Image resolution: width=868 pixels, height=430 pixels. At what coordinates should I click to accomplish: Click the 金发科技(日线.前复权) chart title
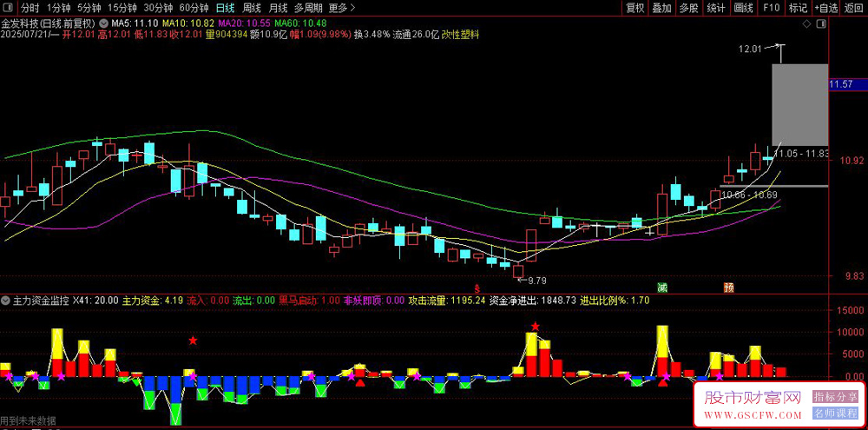click(49, 23)
